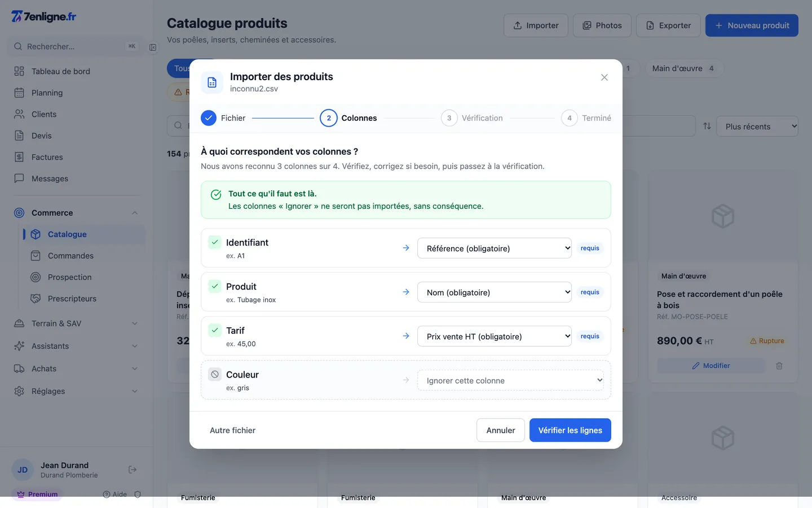Click the green check next to Tarif
The width and height of the screenshot is (812, 508).
[x=215, y=330]
